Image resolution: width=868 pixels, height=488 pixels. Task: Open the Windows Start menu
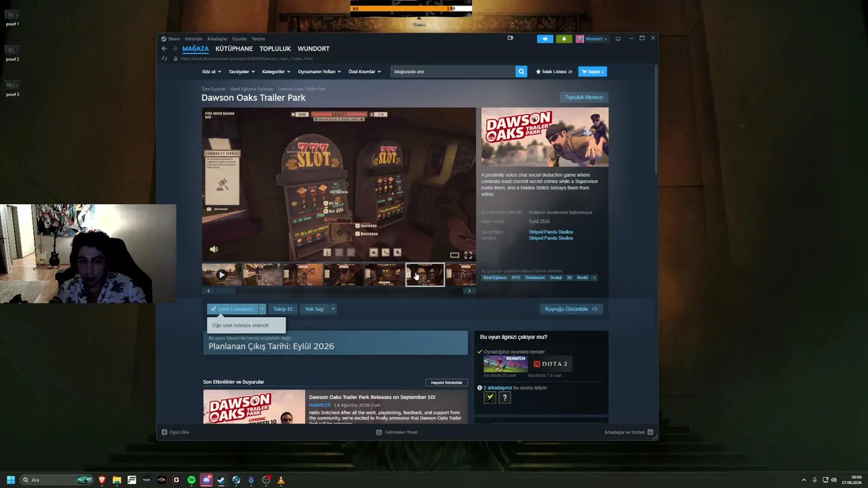point(11,480)
